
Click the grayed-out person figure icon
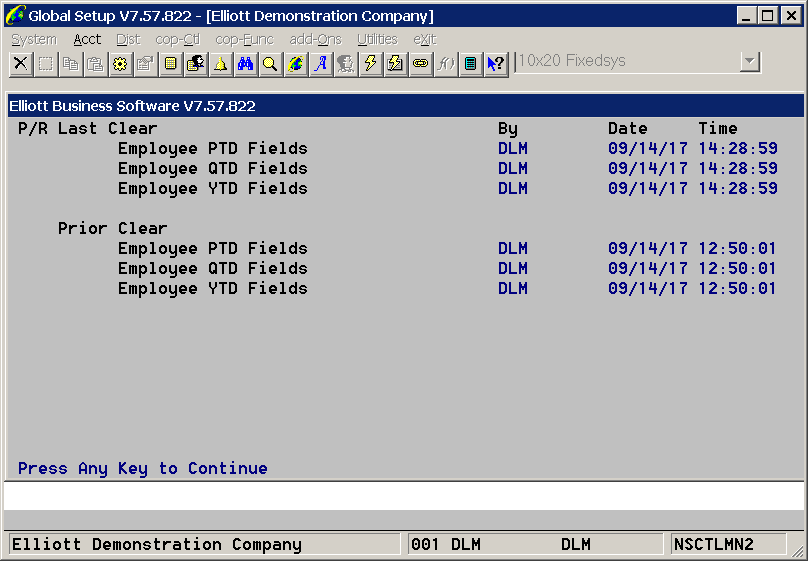coord(345,64)
